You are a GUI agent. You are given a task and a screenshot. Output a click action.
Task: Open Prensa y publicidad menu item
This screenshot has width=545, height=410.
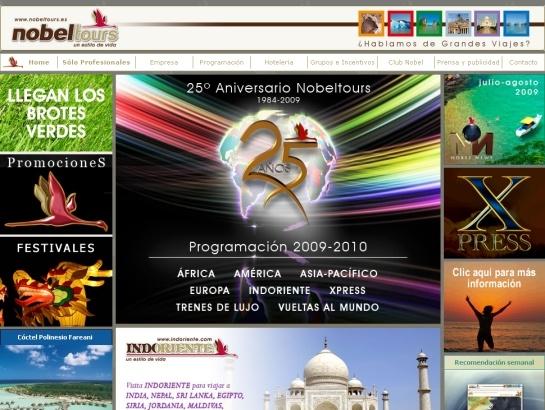point(468,63)
